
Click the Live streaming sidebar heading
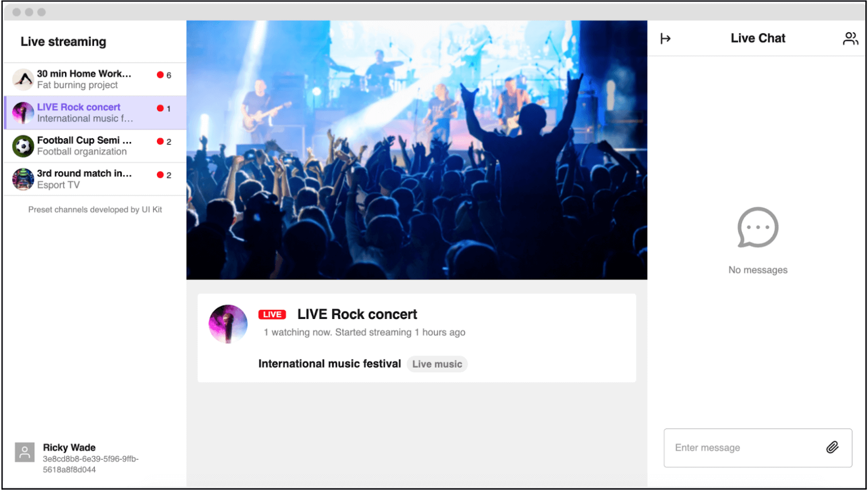coord(64,42)
